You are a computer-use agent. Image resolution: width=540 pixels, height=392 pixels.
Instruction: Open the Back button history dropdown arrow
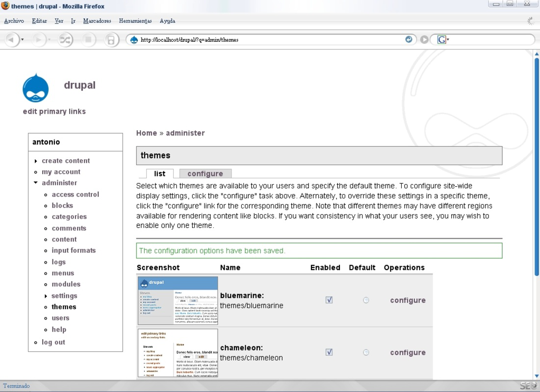click(23, 40)
